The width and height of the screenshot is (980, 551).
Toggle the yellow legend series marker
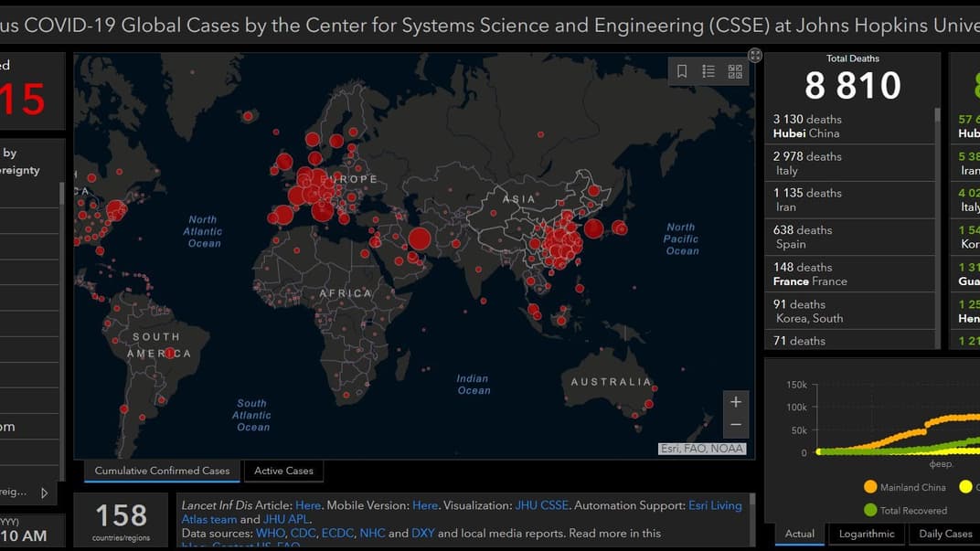(x=965, y=487)
